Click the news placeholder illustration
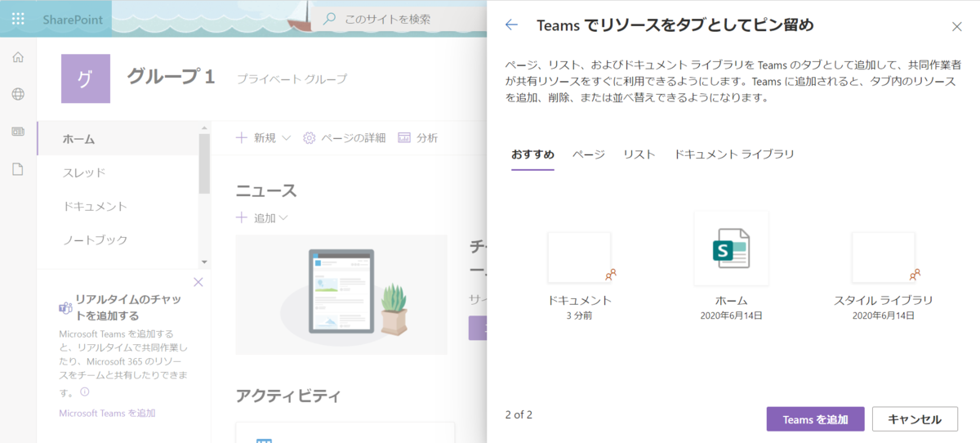 click(341, 294)
